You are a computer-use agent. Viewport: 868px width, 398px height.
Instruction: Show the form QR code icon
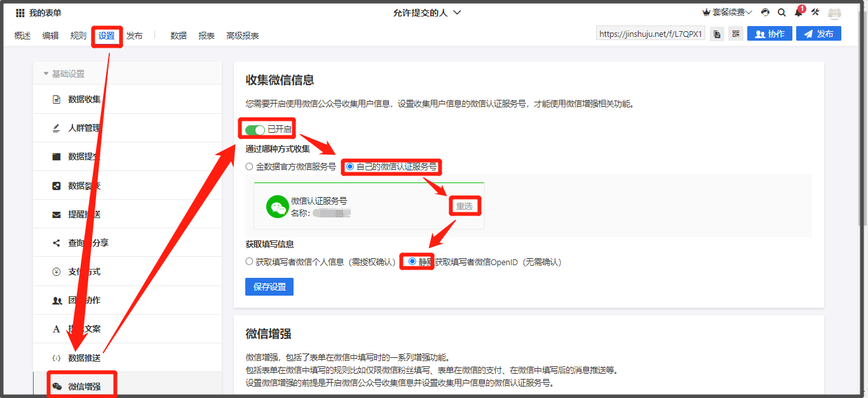pos(736,34)
